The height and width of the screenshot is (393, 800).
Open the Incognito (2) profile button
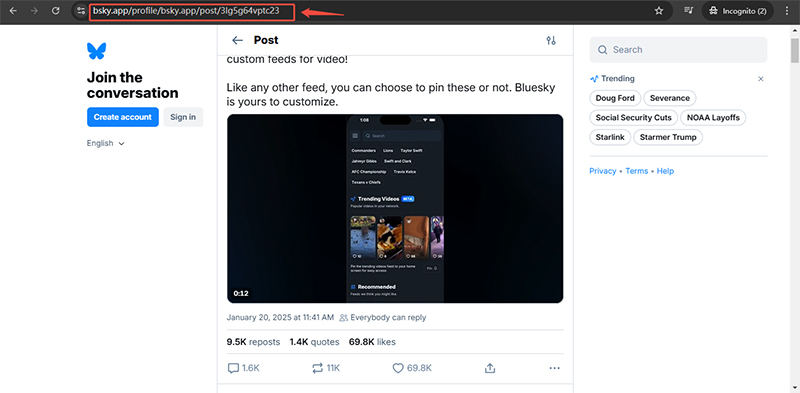coord(738,11)
